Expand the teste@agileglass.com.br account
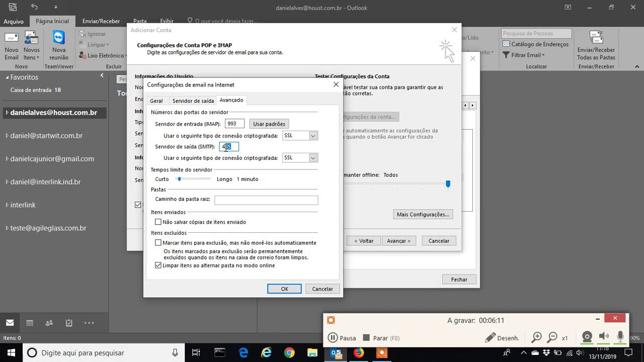Screen dimensions: 644x362 [7, 228]
